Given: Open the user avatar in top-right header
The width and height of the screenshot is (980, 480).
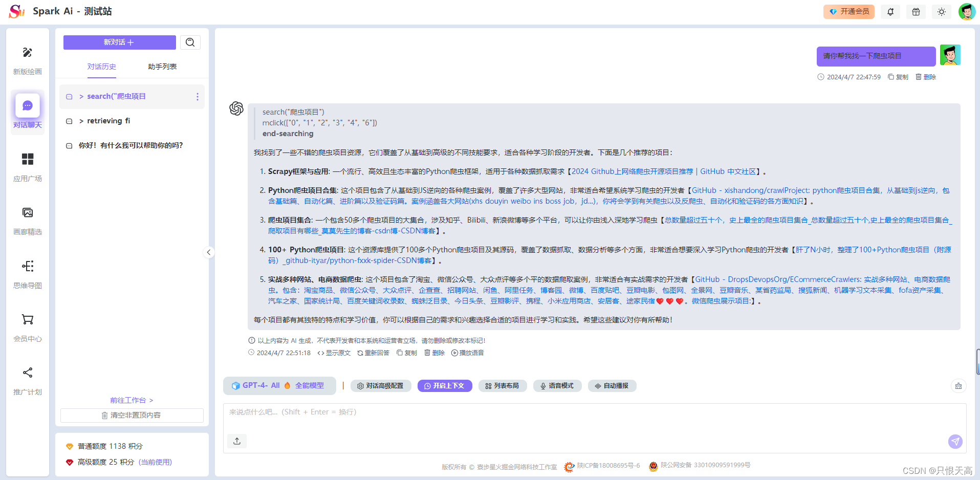Looking at the screenshot, I should tap(967, 11).
